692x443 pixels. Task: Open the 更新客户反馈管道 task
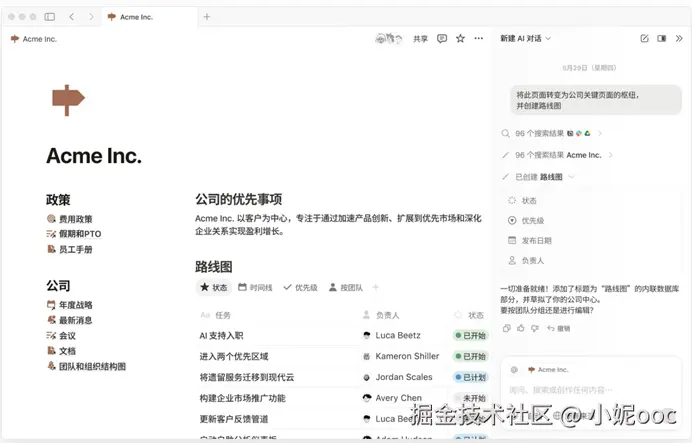point(234,419)
